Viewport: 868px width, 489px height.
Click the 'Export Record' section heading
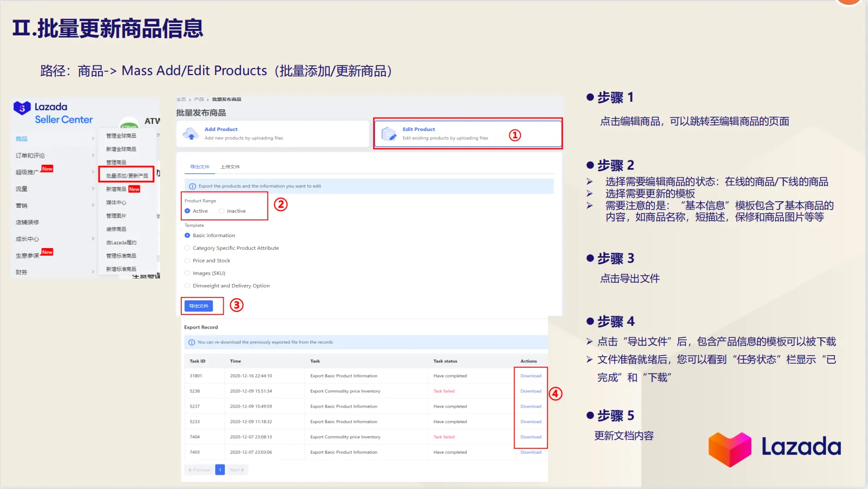click(x=201, y=327)
